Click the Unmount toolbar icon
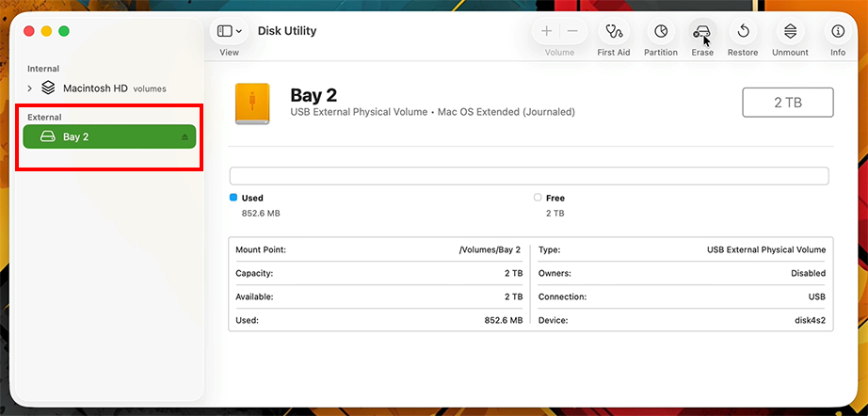This screenshot has width=868, height=416. coord(791,32)
